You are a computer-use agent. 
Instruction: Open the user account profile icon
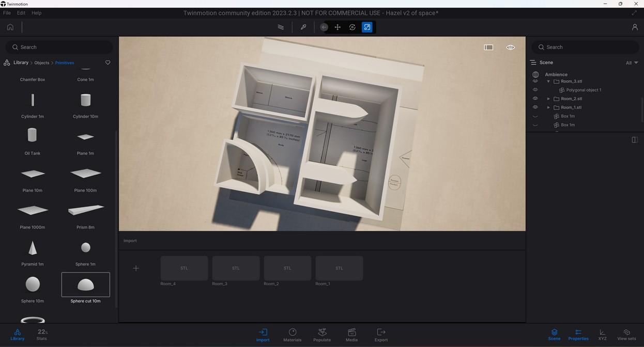click(635, 27)
